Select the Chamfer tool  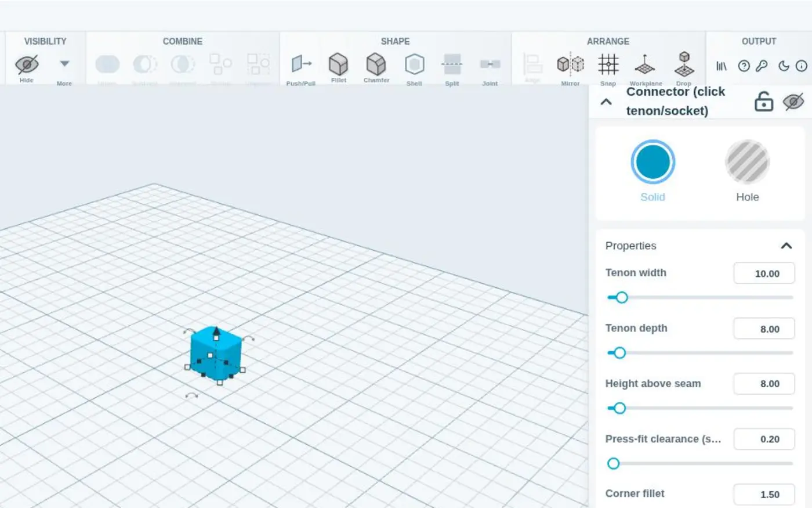pyautogui.click(x=376, y=68)
